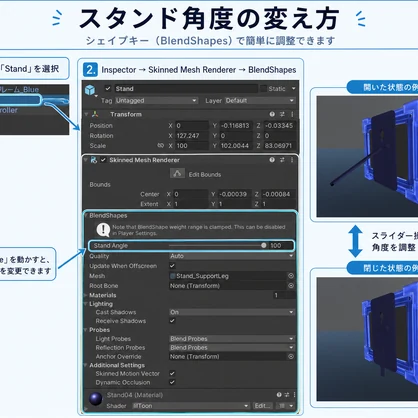Toggle the Scale constrain proportions link icon
The width and height of the screenshot is (418, 418).
(161, 146)
